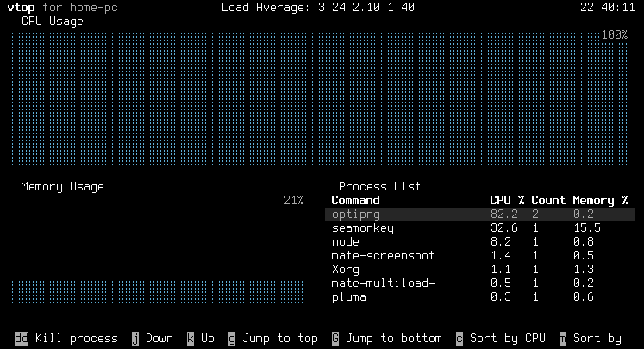Click the seamonkey memory value 15.5
The width and height of the screenshot is (644, 349).
coord(587,227)
